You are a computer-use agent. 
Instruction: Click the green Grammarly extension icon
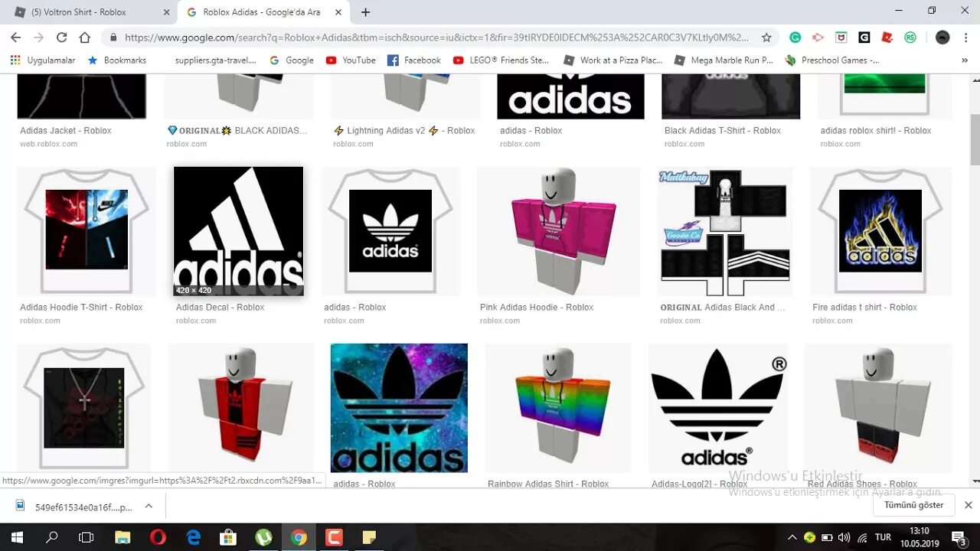[795, 37]
